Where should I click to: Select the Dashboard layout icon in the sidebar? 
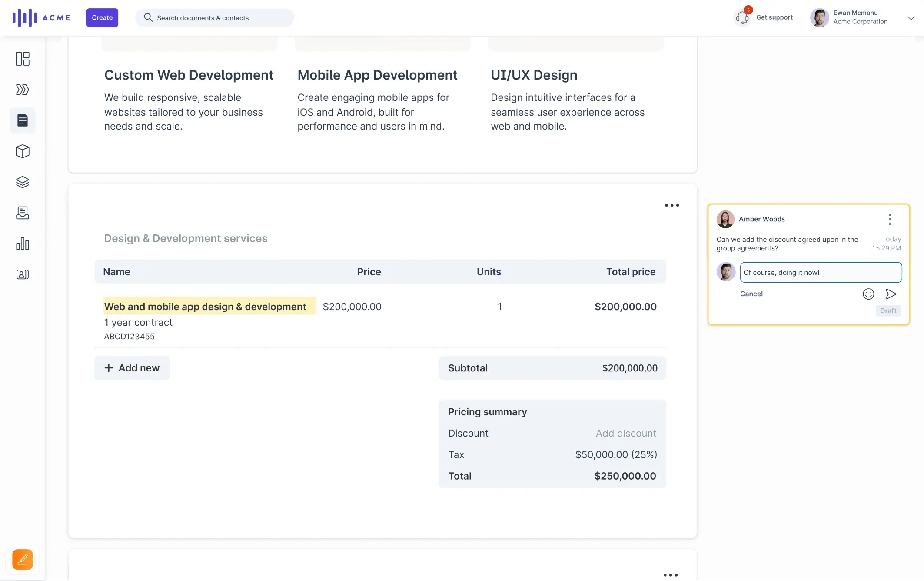[22, 59]
